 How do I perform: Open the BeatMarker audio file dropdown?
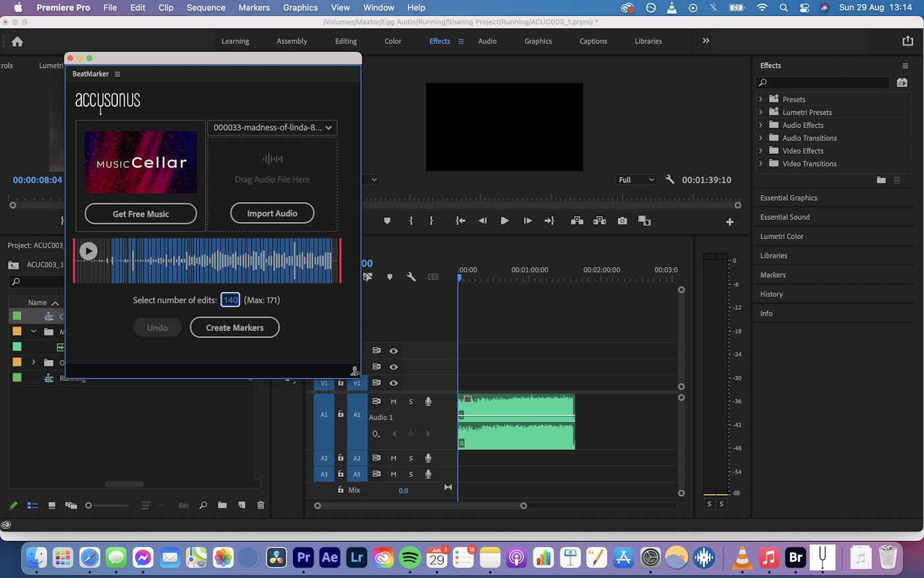click(272, 127)
